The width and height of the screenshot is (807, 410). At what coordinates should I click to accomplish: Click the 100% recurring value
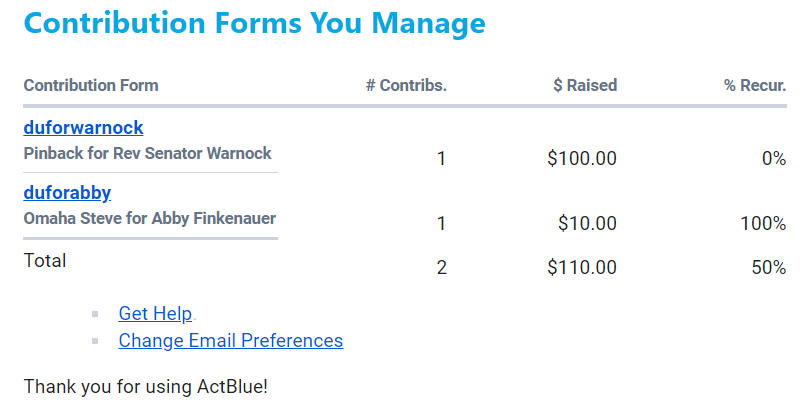coord(763,223)
